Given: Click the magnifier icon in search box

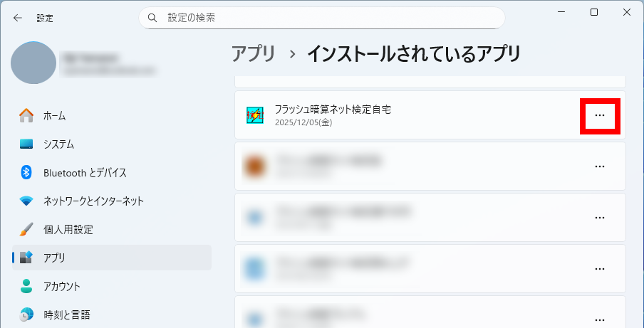Looking at the screenshot, I should click(152, 17).
